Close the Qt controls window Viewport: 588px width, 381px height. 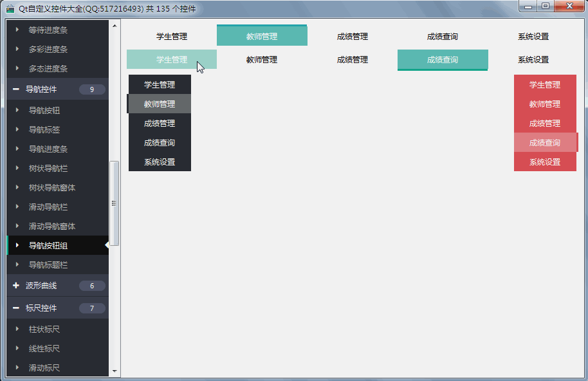(569, 6)
